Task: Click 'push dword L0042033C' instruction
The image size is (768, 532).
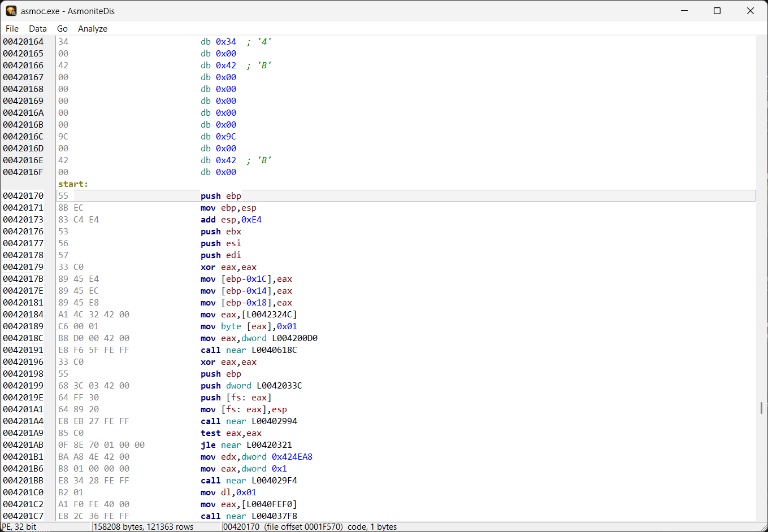Action: (x=251, y=386)
